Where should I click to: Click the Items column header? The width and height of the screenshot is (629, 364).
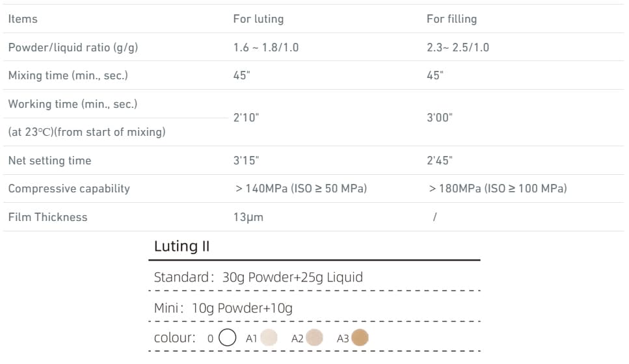coord(23,19)
